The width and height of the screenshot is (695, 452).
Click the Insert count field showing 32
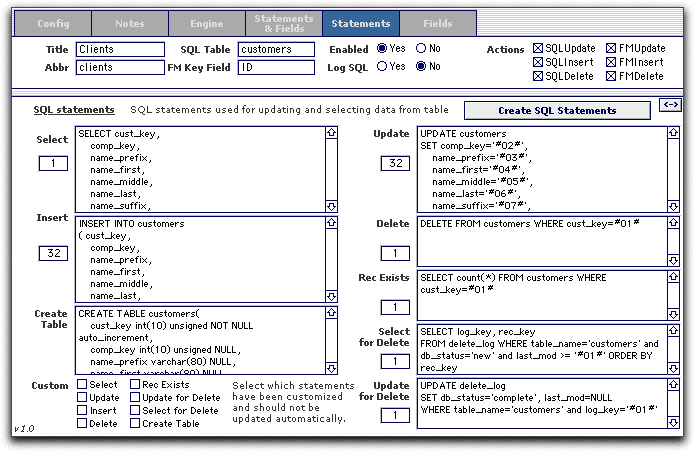tap(53, 253)
